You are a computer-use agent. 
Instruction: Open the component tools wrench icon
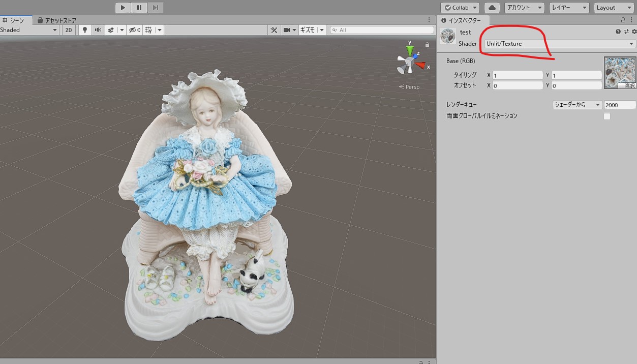pos(274,30)
